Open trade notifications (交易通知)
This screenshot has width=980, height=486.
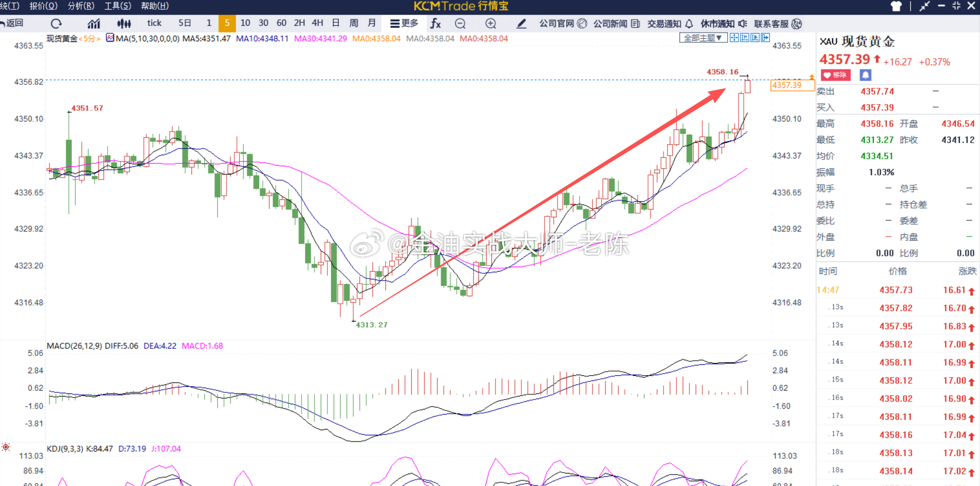click(x=670, y=23)
